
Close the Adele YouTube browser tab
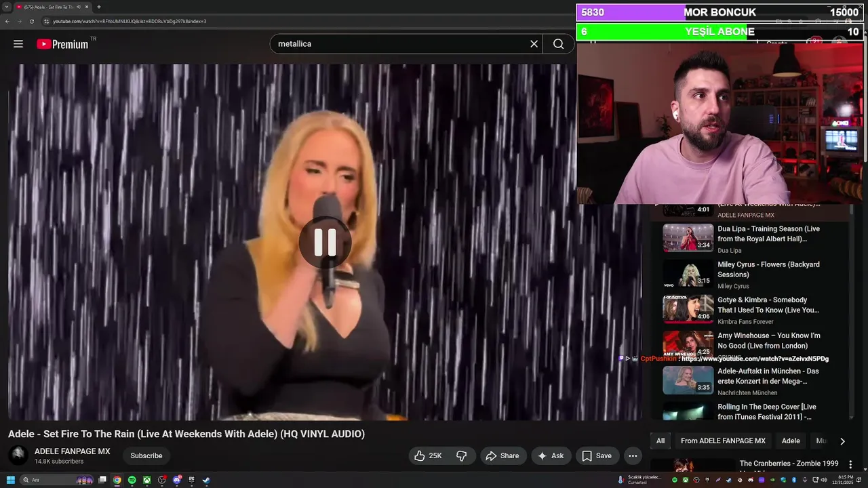(x=87, y=7)
